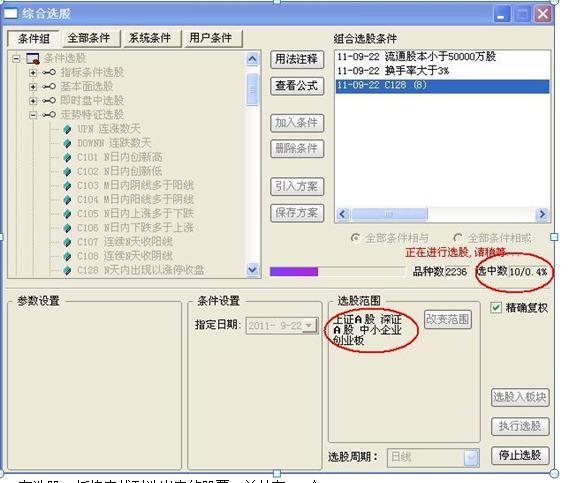Screen dimensions: 570x483
Task: Click the cube icon of DOWNN 连跌数天
Action: [x=67, y=143]
